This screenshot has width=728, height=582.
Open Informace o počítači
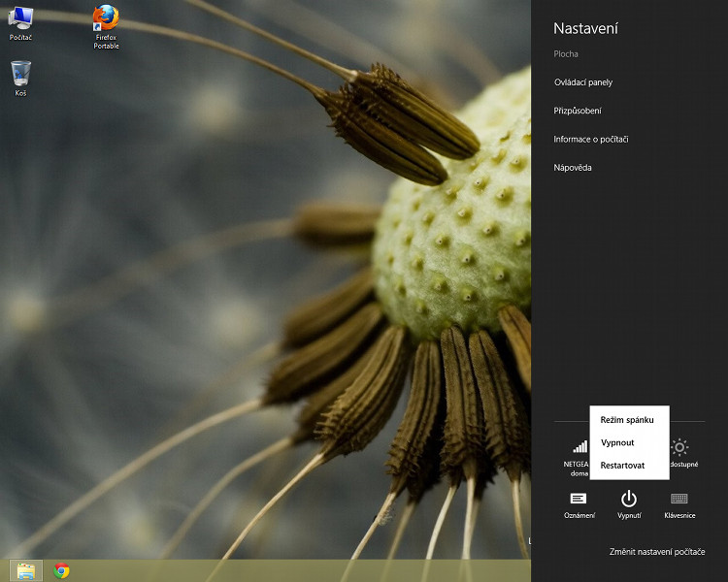tap(590, 140)
